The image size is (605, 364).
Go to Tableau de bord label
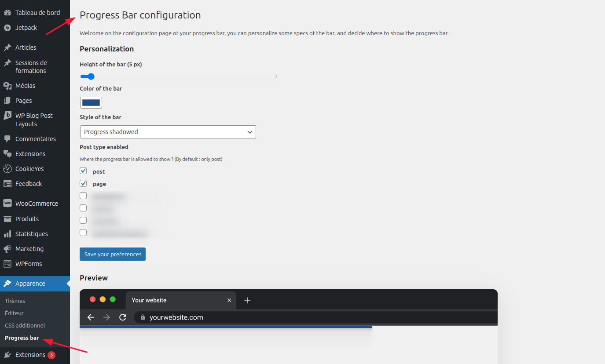point(38,13)
